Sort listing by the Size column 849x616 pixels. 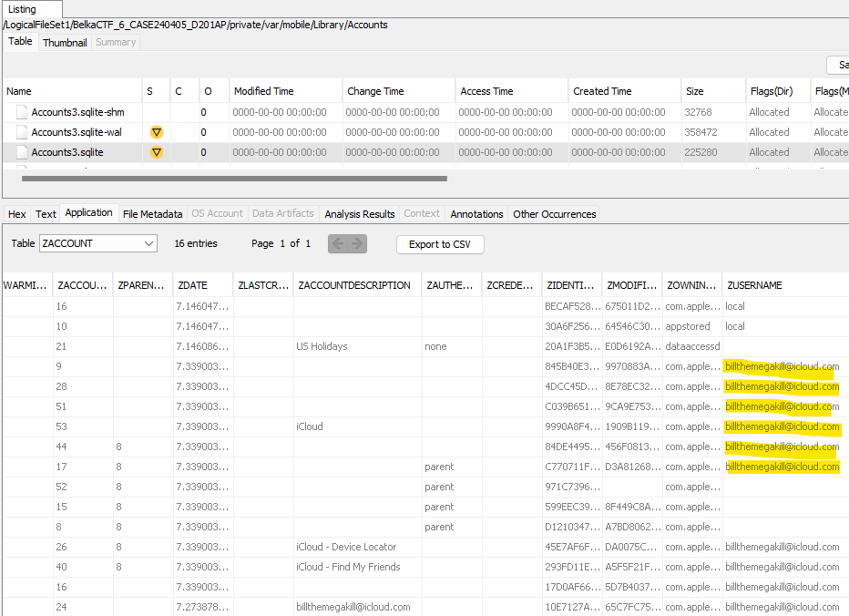coord(713,91)
